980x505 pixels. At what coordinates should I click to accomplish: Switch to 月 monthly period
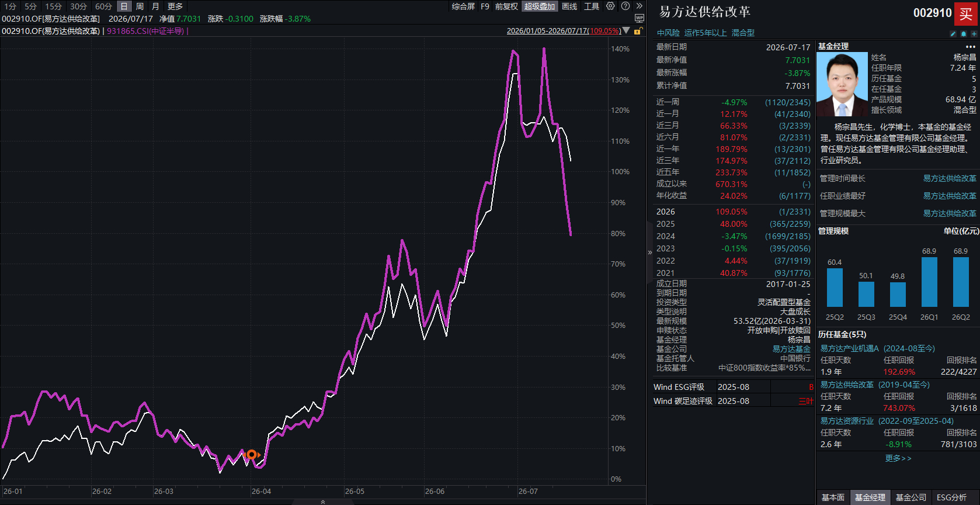point(155,6)
